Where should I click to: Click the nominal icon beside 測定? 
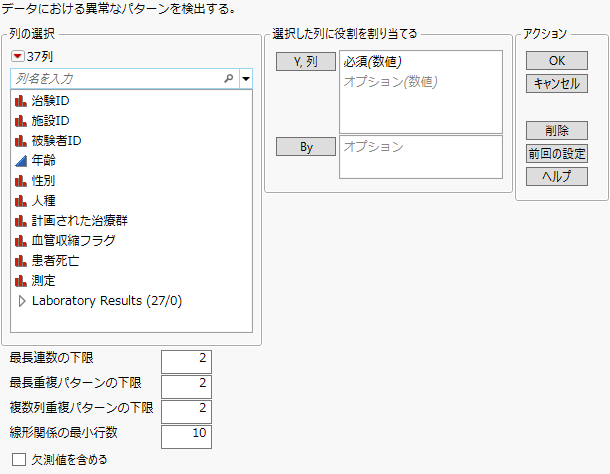click(x=21, y=281)
